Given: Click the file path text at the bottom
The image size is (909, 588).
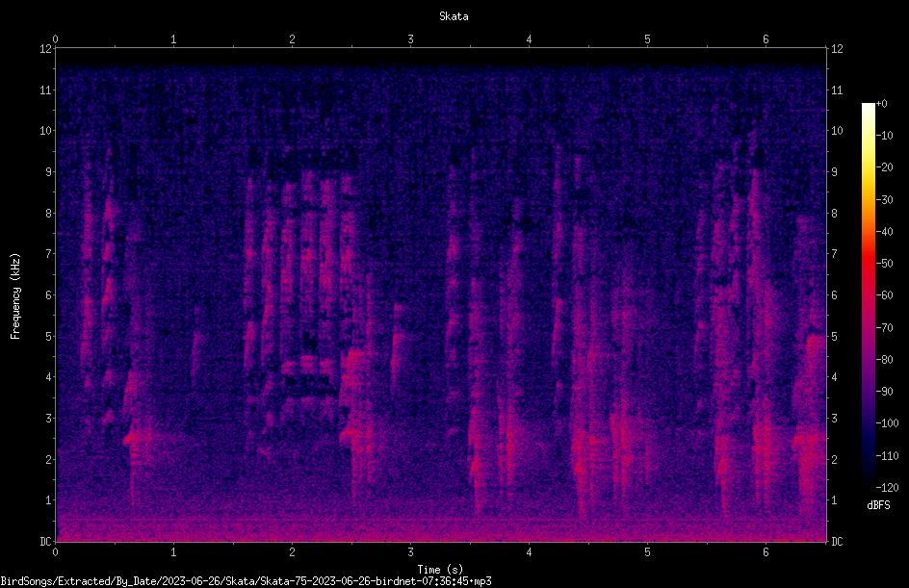Looking at the screenshot, I should point(246,581).
